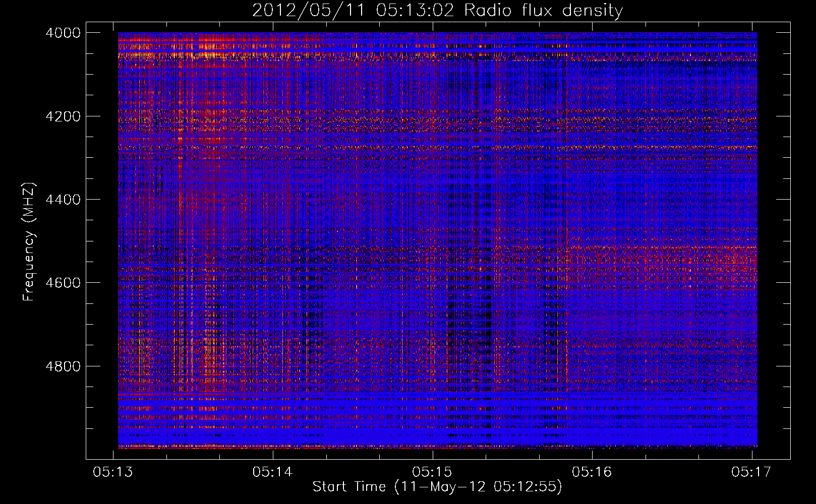This screenshot has width=816, height=504.
Task: Select the 4800 frequency tick label
Action: pyautogui.click(x=63, y=366)
